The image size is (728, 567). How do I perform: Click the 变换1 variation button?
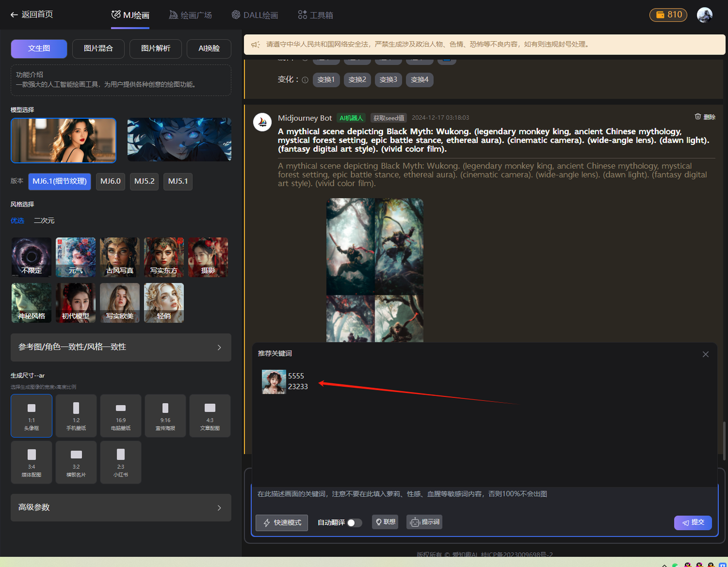(x=326, y=80)
